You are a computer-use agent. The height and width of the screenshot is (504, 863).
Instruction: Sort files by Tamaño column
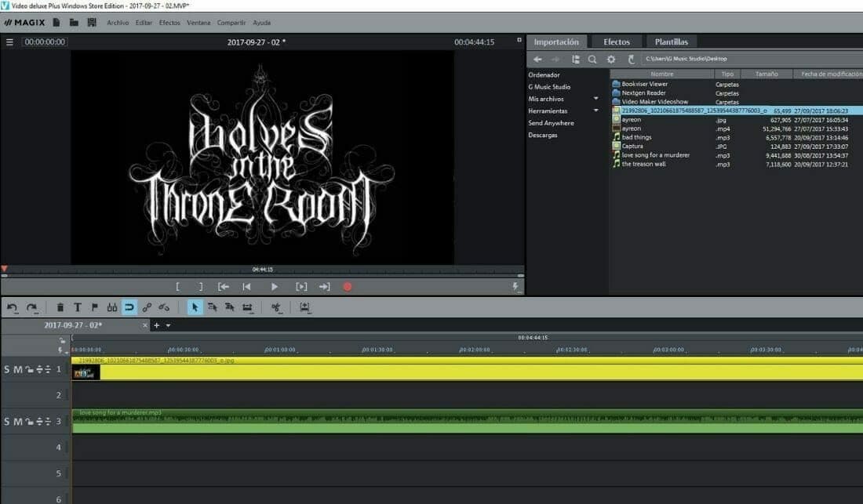pyautogui.click(x=767, y=74)
